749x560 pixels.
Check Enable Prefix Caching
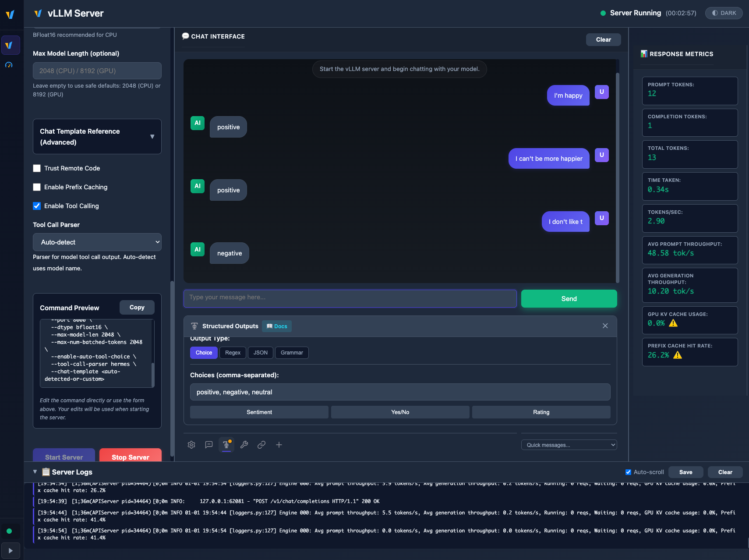click(37, 187)
